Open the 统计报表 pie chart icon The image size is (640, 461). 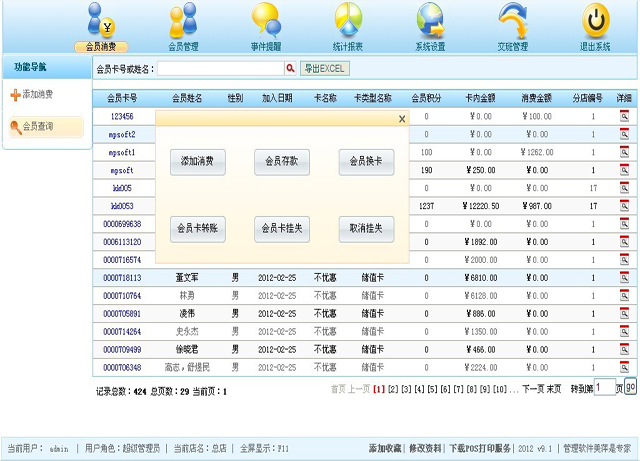point(348,20)
